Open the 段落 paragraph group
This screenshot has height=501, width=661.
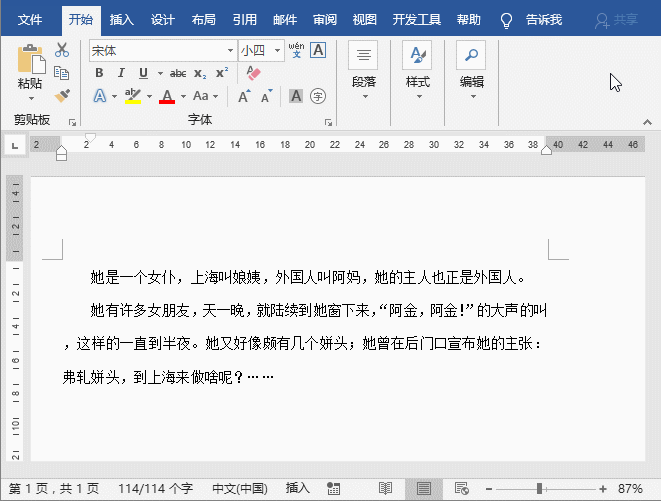coord(363,70)
